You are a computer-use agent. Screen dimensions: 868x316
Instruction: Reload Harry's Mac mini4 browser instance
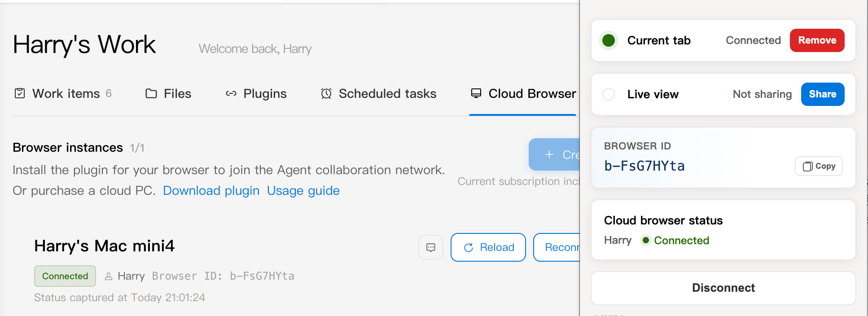point(488,247)
